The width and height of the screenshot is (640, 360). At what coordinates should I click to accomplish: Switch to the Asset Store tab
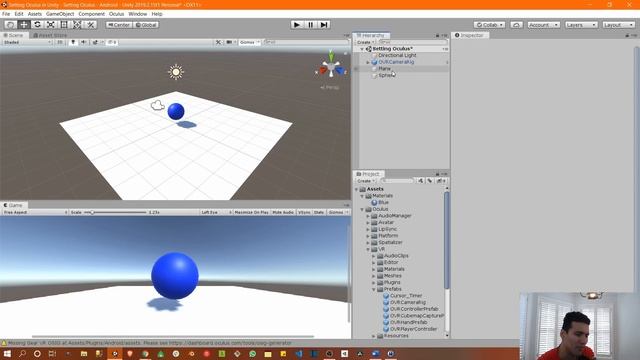click(x=50, y=36)
